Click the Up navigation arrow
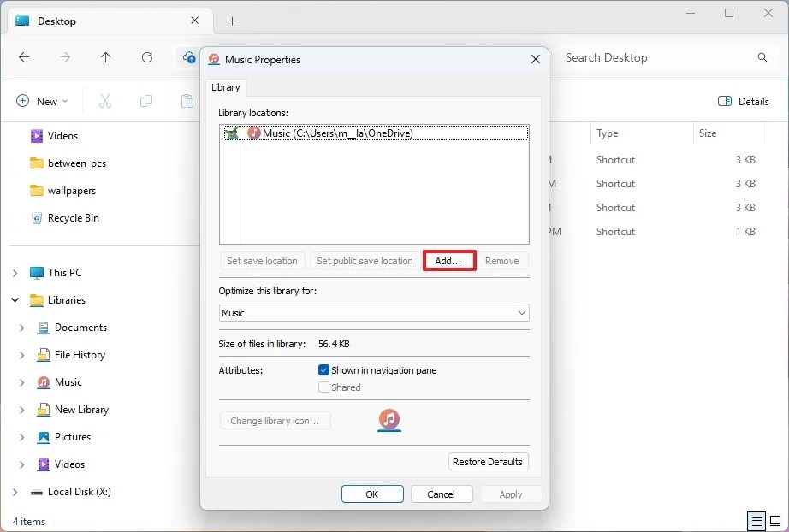This screenshot has width=789, height=532. (x=105, y=57)
